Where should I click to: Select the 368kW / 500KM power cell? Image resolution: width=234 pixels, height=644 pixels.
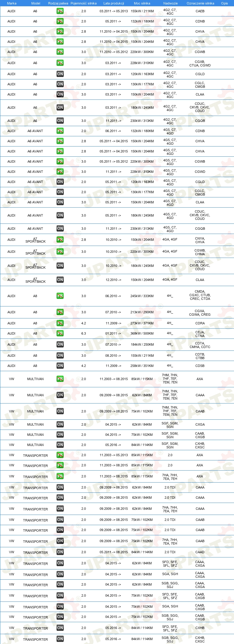click(x=142, y=333)
